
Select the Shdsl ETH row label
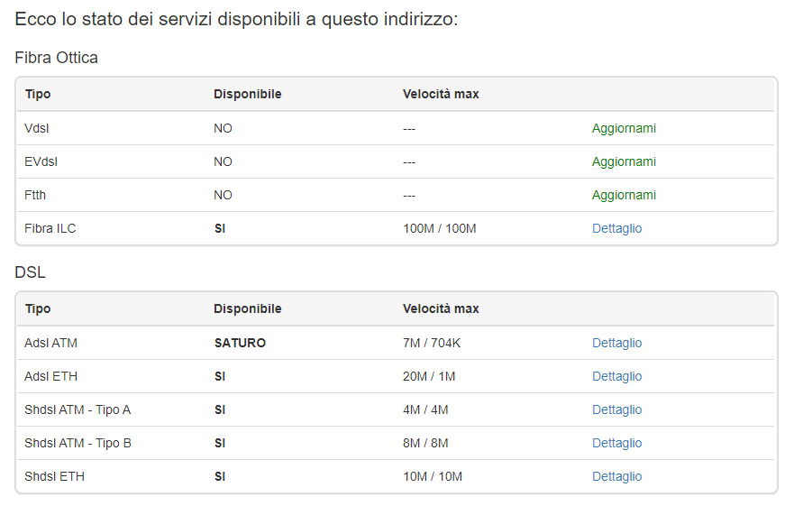coord(55,476)
